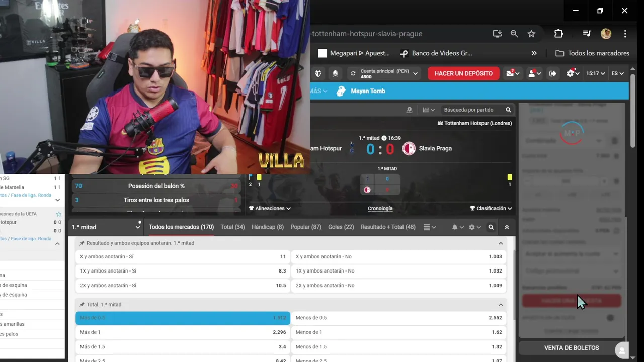
Task: Click the install app icon in address bar
Action: click(x=497, y=34)
